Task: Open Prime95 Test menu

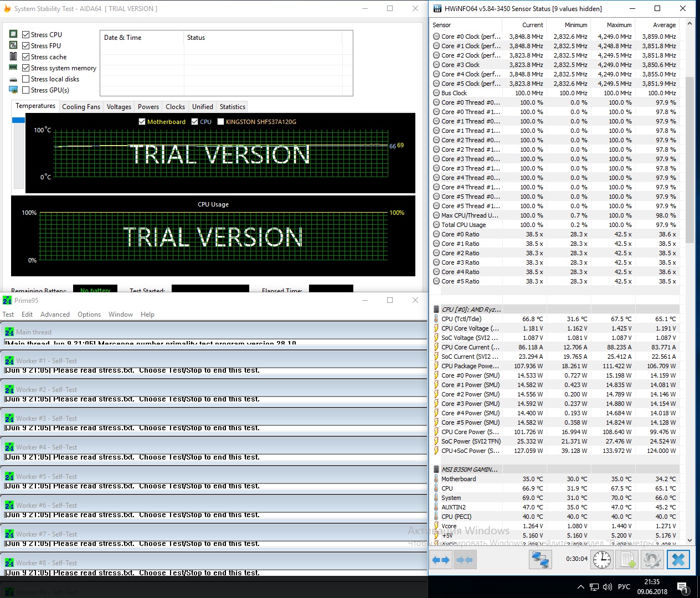Action: point(8,315)
